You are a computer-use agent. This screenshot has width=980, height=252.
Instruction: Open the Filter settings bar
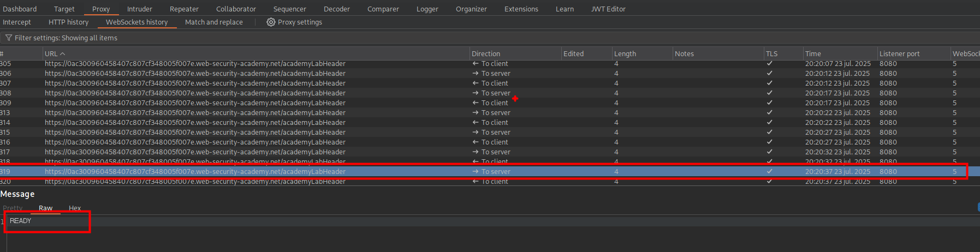coord(66,38)
